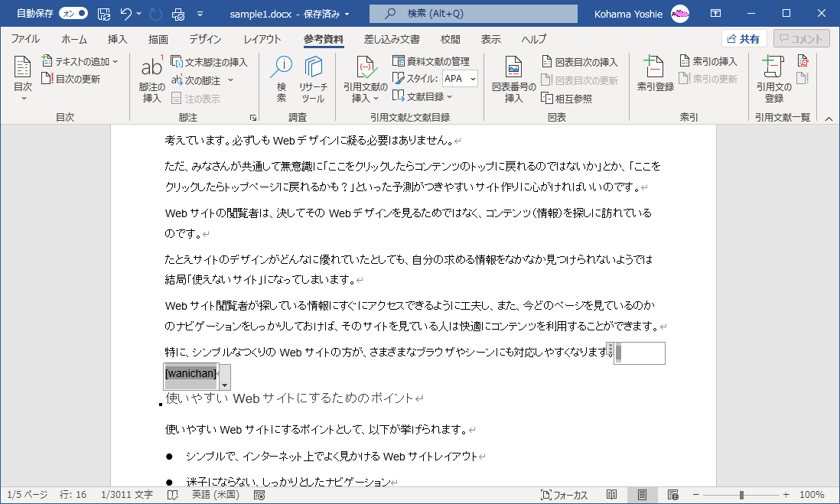The height and width of the screenshot is (504, 840).
Task: Click 目次の更新 (Update Table)
Action: tap(70, 79)
